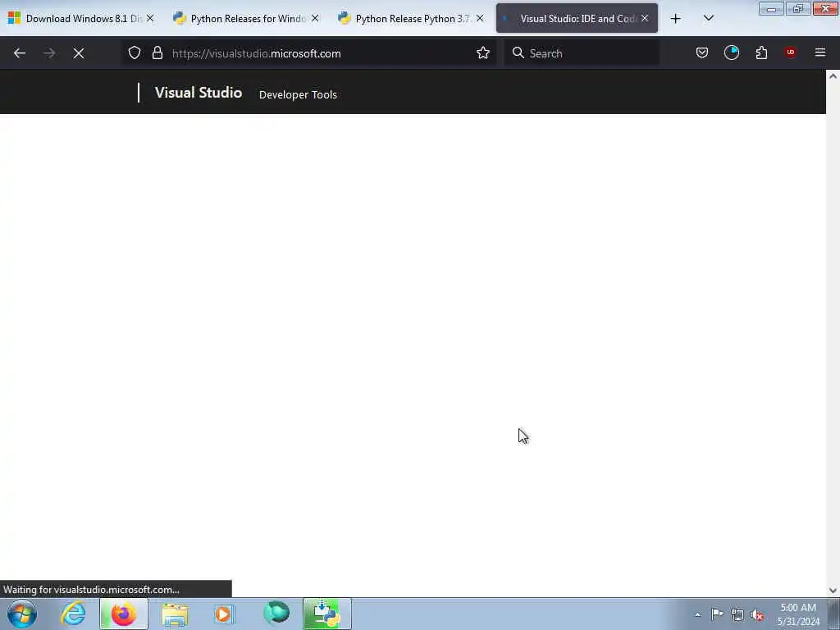840x630 pixels.
Task: Go back to the previous page
Action: pos(20,53)
